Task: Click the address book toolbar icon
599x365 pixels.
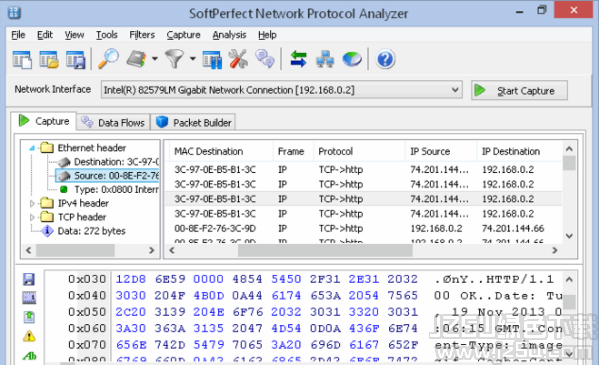Action: coord(137,59)
